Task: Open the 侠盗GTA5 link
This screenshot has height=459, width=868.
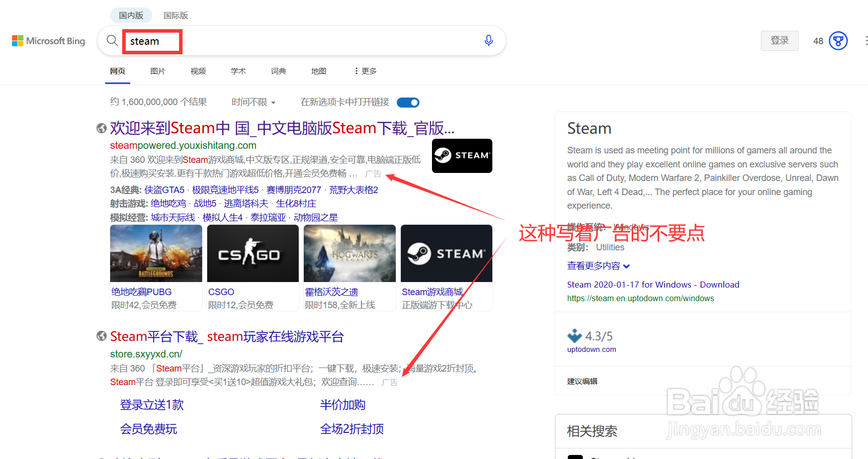Action: 164,190
